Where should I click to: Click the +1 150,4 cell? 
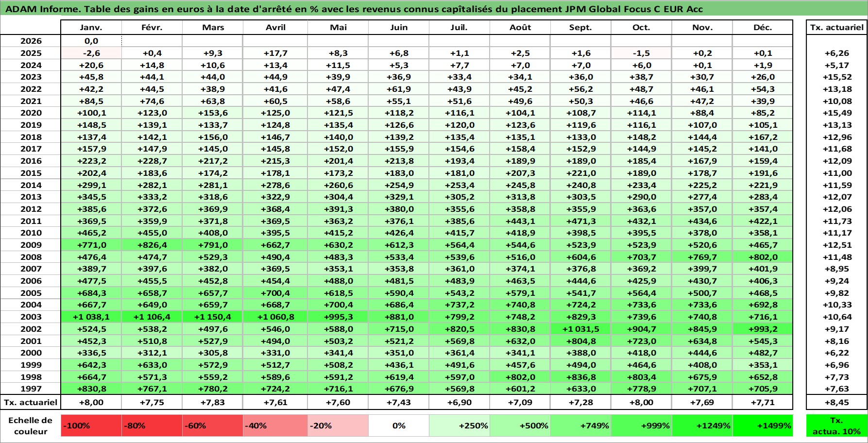(213, 317)
